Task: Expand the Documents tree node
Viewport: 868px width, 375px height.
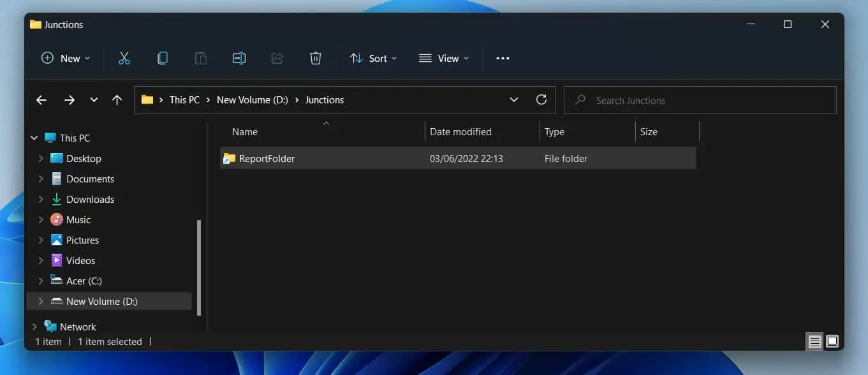Action: pyautogui.click(x=41, y=179)
